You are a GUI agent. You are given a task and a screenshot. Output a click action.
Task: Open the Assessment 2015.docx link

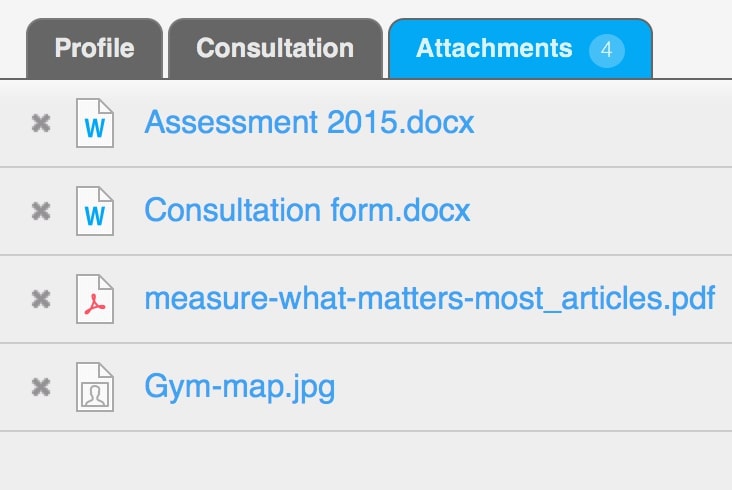pyautogui.click(x=309, y=123)
